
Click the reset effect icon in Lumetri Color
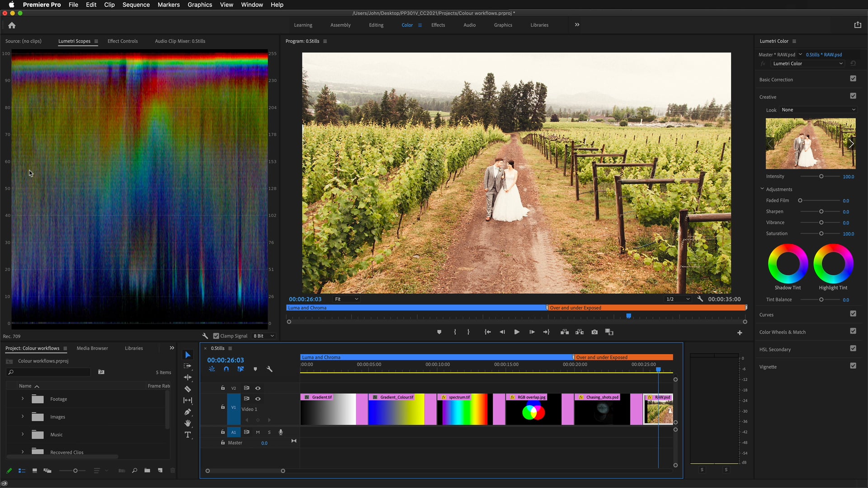(853, 64)
